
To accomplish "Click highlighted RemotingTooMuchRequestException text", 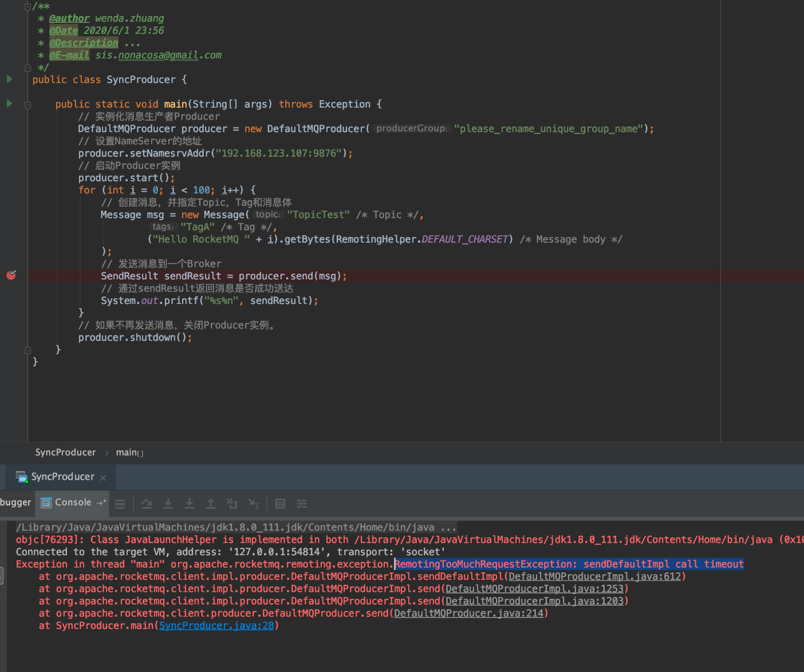I will click(x=569, y=564).
